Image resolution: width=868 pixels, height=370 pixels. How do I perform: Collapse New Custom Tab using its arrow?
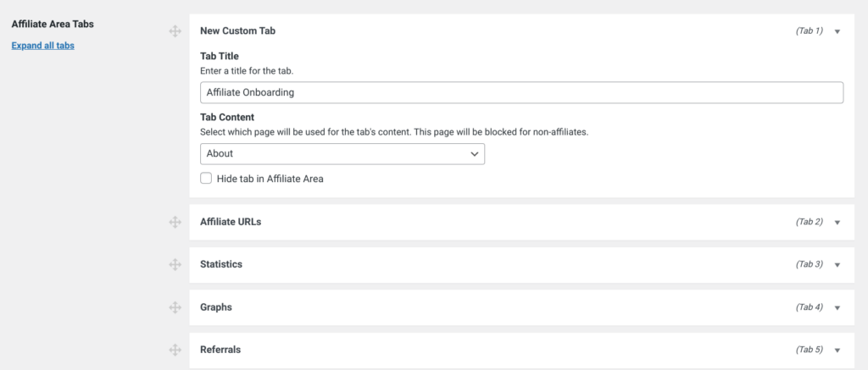pyautogui.click(x=837, y=31)
